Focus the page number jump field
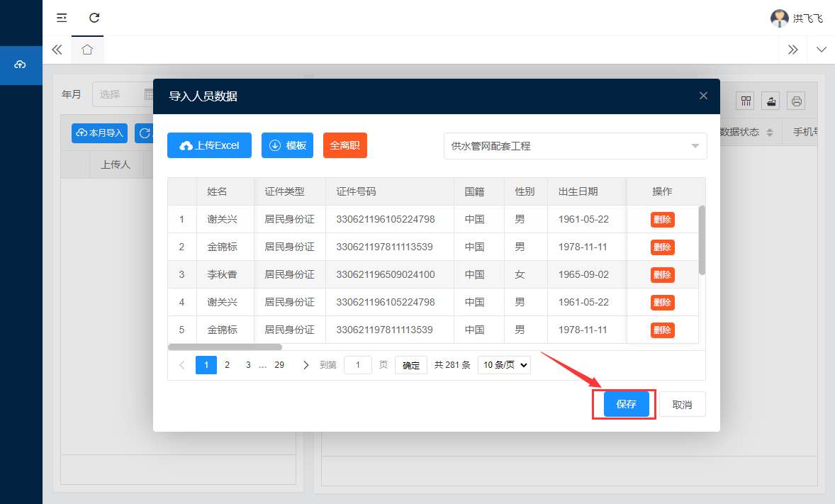This screenshot has height=504, width=835. pos(358,365)
